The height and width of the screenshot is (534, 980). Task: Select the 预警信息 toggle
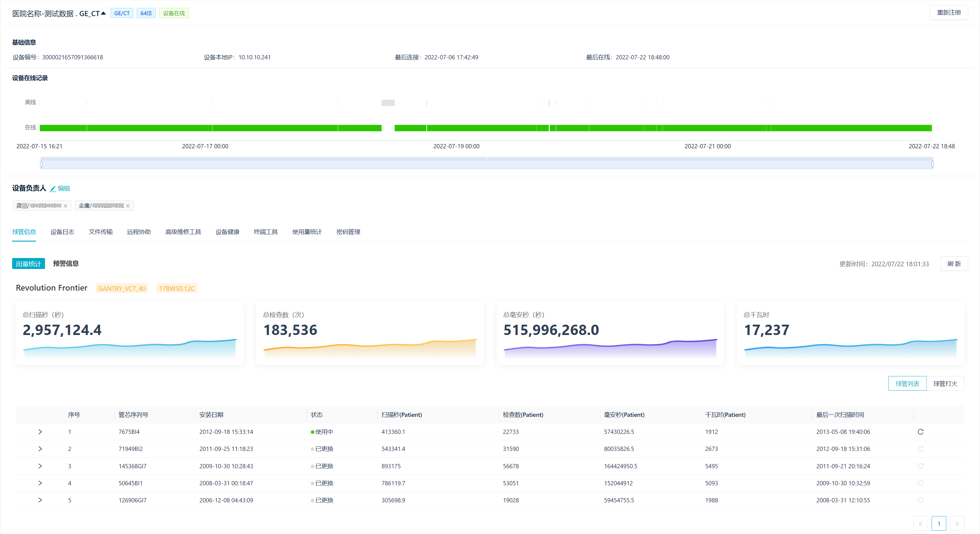tap(65, 264)
